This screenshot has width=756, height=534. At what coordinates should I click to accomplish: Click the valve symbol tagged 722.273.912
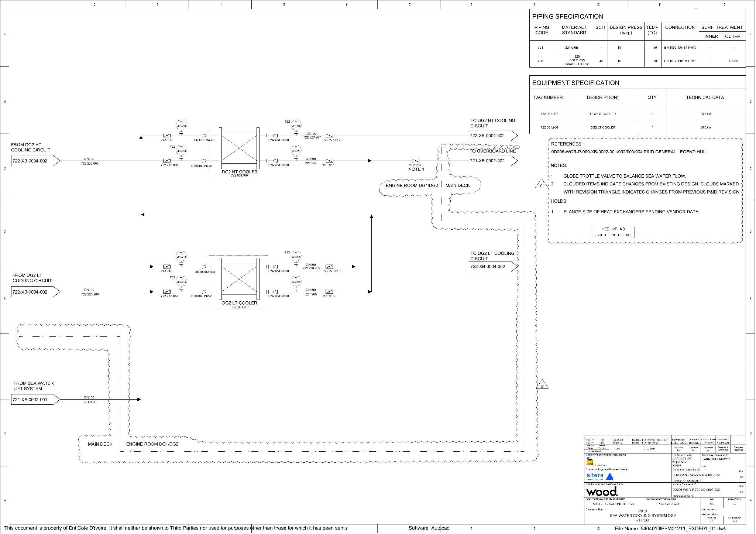330,136
